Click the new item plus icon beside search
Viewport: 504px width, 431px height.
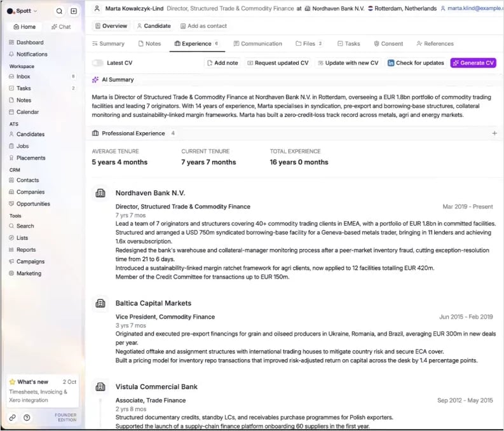(74, 11)
